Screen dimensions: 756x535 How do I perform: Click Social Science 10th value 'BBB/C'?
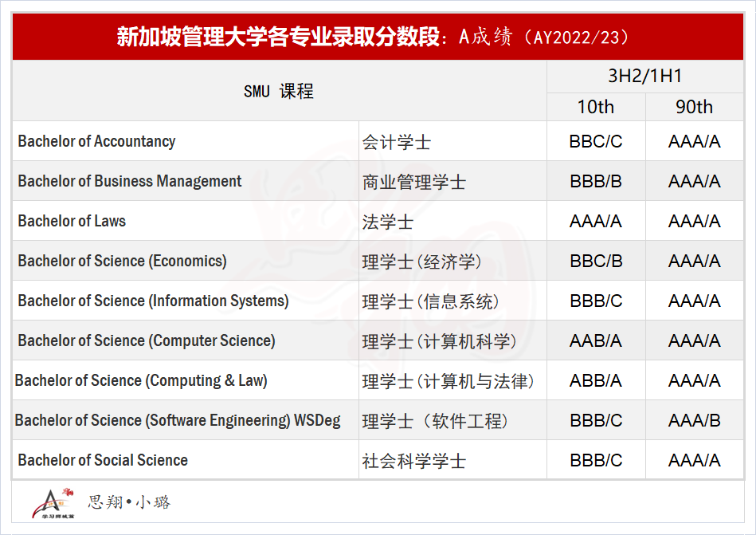point(596,461)
